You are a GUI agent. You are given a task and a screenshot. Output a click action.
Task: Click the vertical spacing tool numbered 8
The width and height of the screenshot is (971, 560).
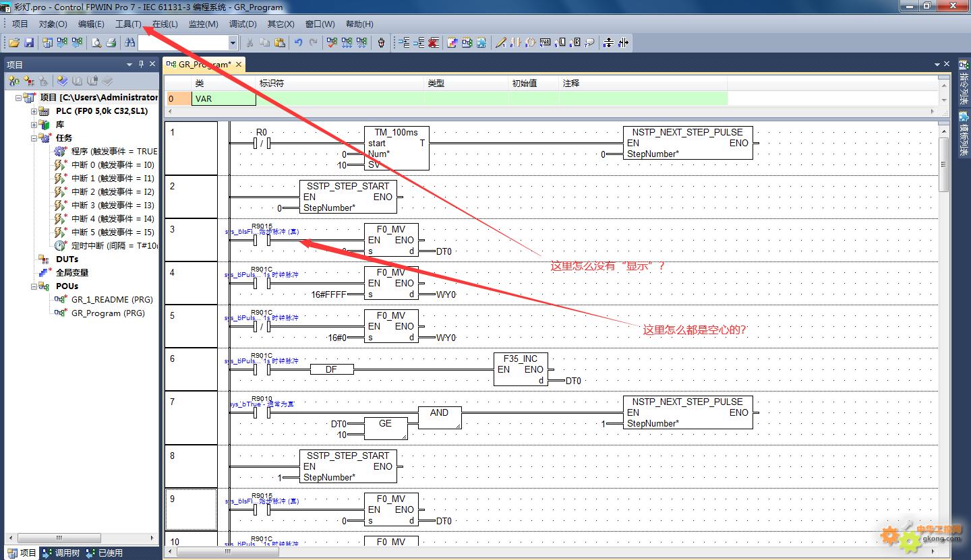(x=608, y=42)
